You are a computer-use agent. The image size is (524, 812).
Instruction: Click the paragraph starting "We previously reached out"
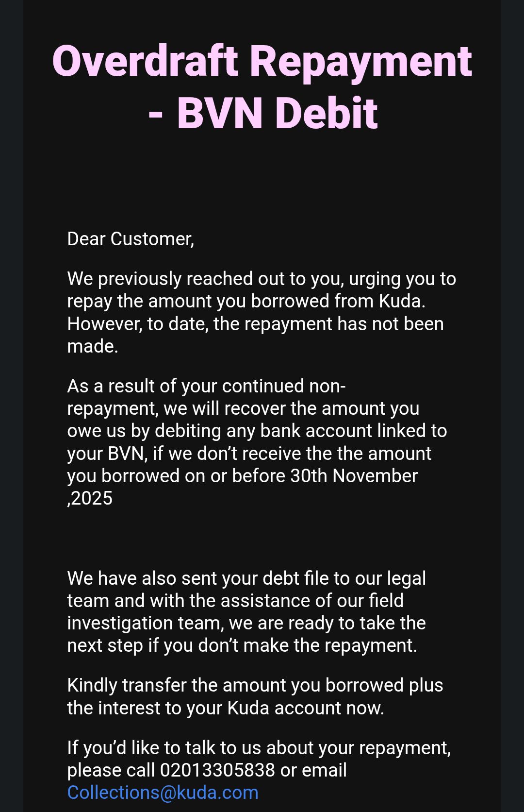[x=261, y=312]
